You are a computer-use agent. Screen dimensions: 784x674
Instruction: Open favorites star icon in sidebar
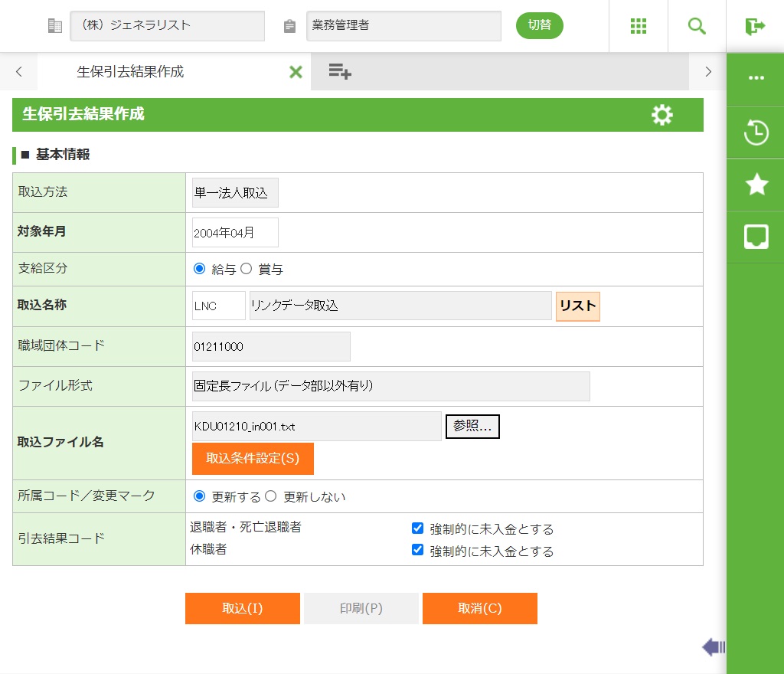coord(756,185)
